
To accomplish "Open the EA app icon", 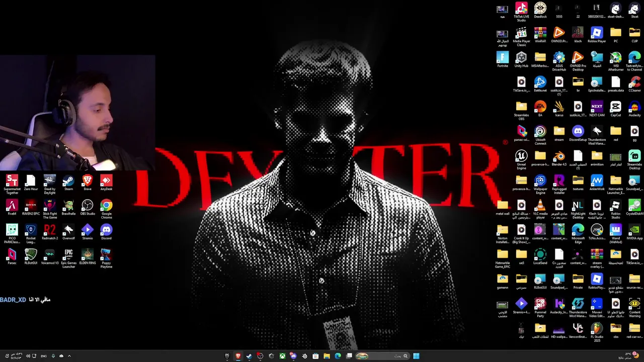I will pyautogui.click(x=540, y=109).
